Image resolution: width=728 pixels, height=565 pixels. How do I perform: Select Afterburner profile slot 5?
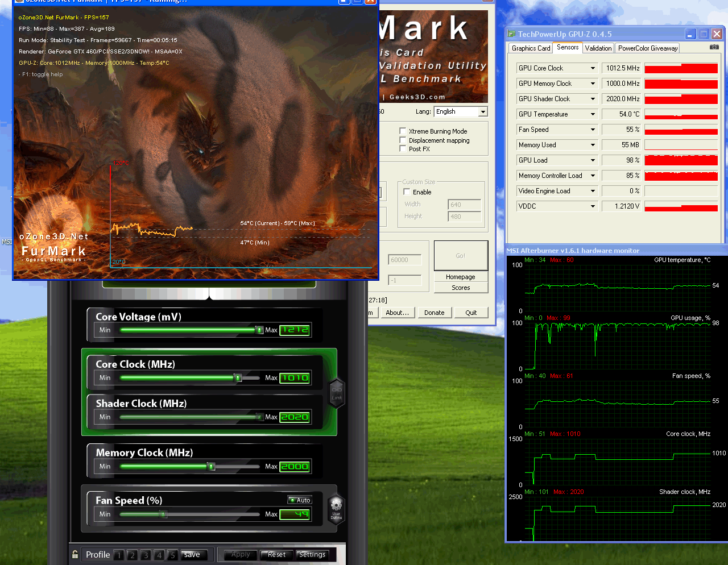(x=172, y=555)
